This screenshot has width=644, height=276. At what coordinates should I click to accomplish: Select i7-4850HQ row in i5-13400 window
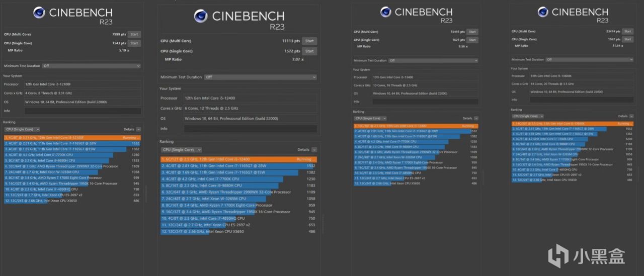pos(416,173)
